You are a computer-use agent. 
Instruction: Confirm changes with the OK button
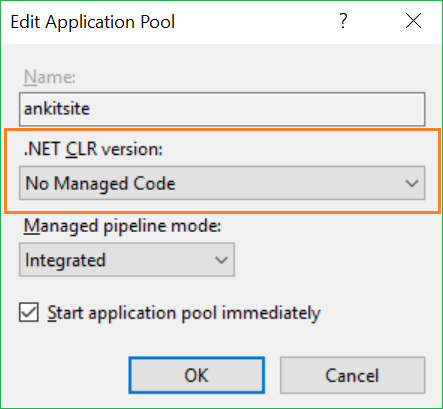tap(197, 375)
